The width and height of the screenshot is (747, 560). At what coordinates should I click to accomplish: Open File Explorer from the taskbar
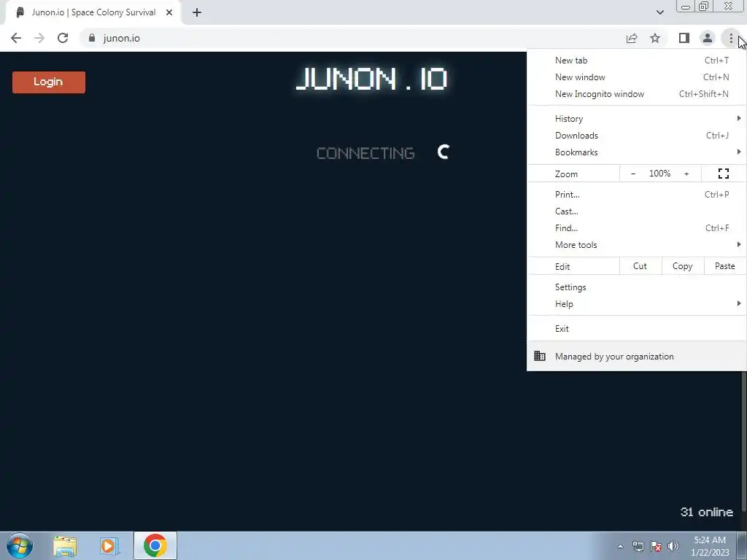pos(65,546)
